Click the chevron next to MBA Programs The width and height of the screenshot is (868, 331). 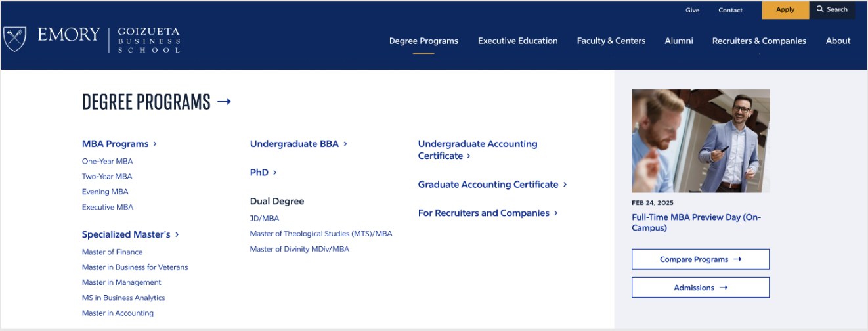(155, 144)
